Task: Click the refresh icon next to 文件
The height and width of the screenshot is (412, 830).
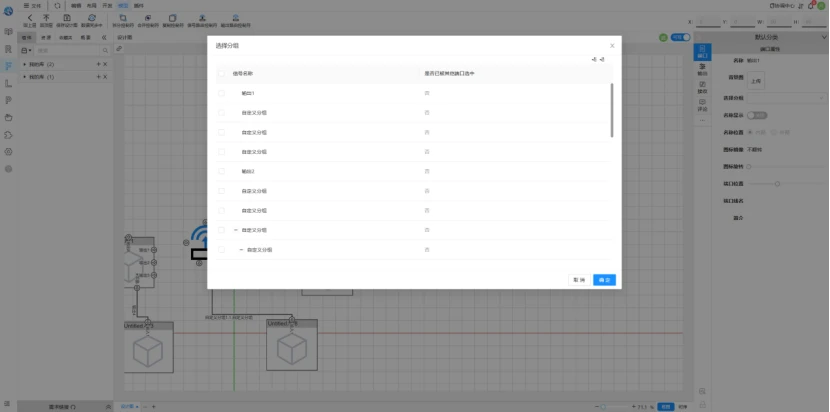Action: [57, 5]
